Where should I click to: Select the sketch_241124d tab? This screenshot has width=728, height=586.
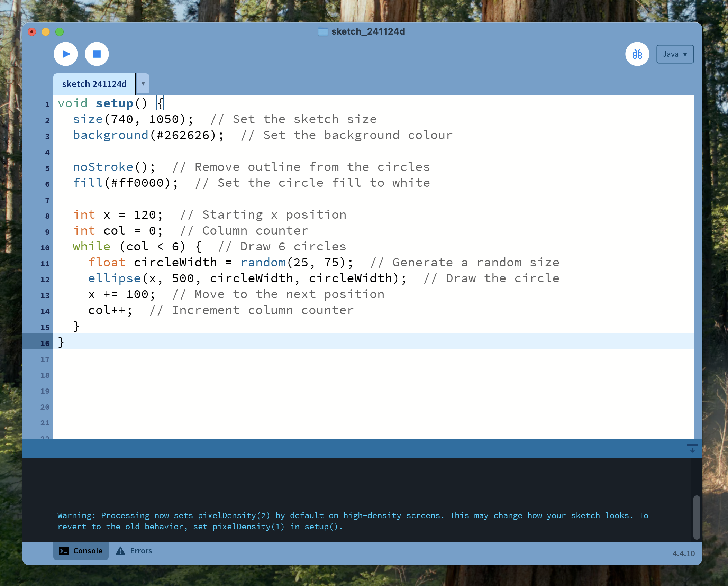[94, 84]
